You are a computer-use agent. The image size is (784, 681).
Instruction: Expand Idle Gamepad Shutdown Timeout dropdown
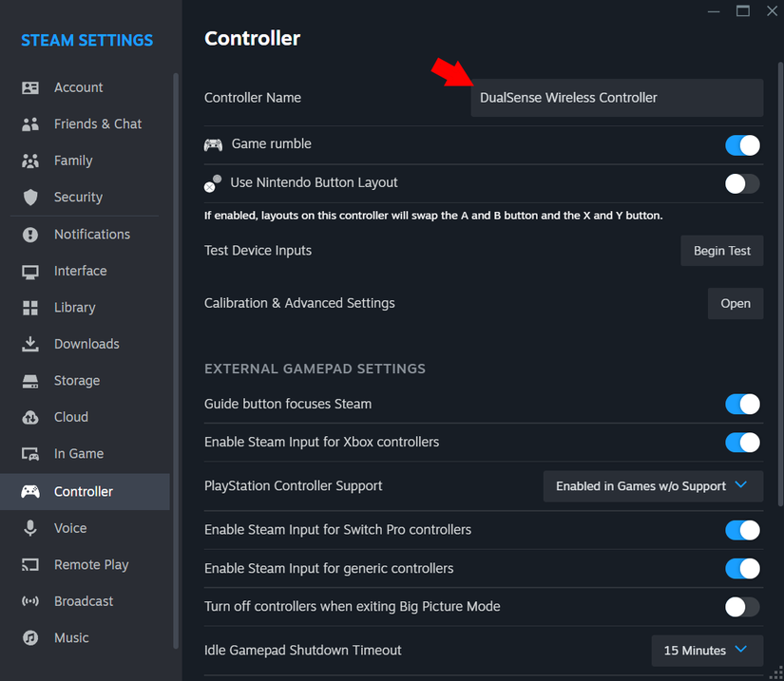coord(707,651)
